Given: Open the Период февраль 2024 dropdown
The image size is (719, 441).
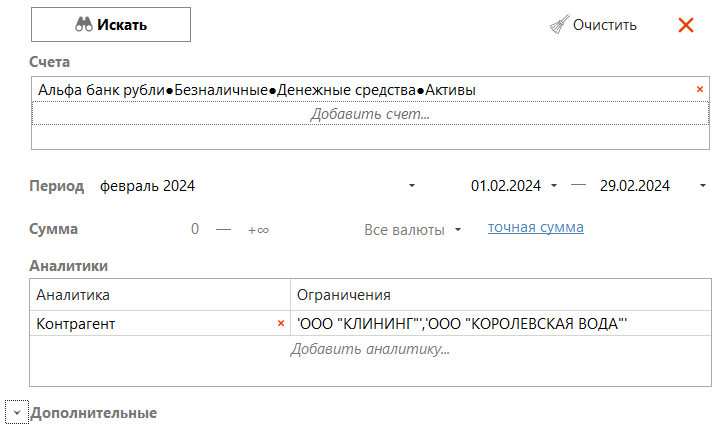Looking at the screenshot, I should [x=411, y=186].
